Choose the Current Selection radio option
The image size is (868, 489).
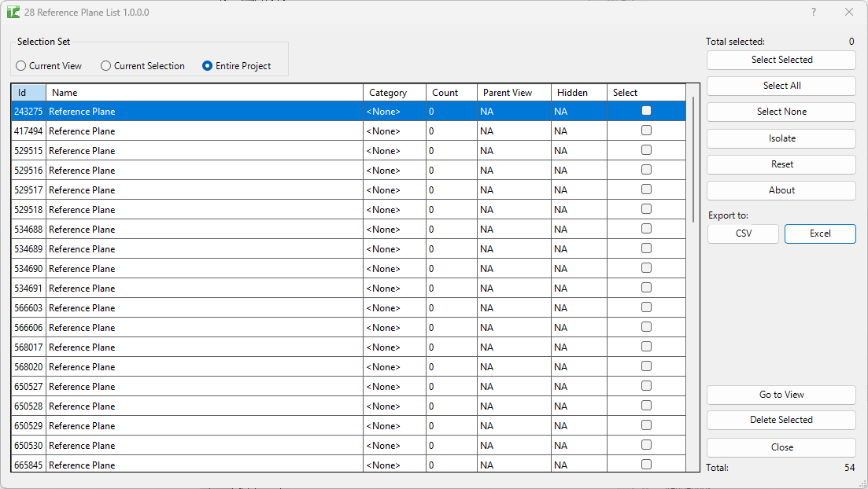click(x=106, y=66)
